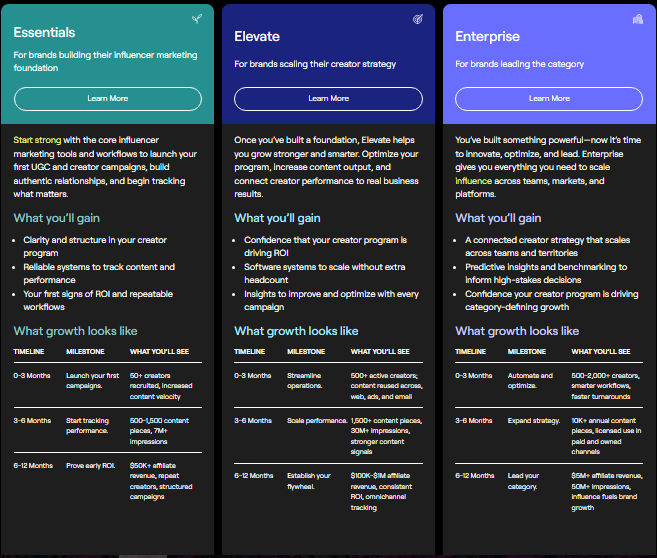Open Learn More for the Enterprise plan
This screenshot has width=657, height=558.
click(x=549, y=99)
